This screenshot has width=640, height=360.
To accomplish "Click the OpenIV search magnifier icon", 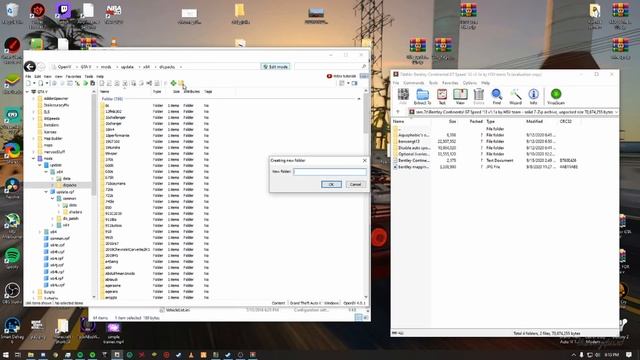I will pyautogui.click(x=364, y=67).
